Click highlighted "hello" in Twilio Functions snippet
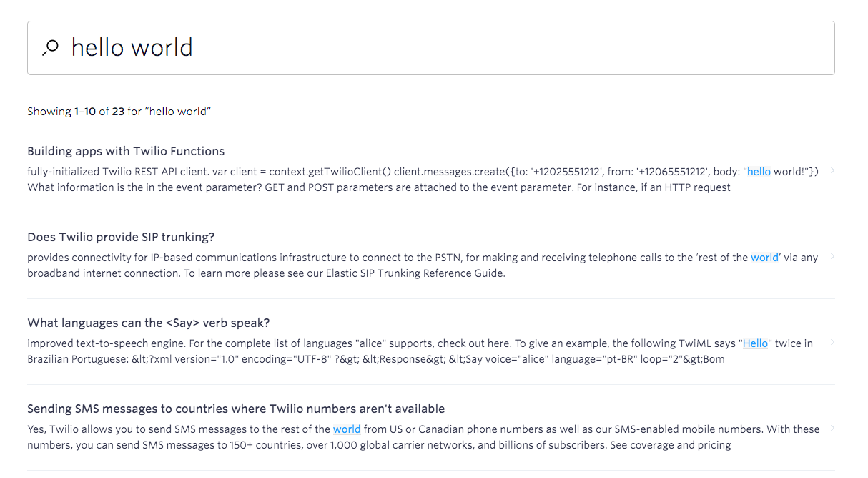The height and width of the screenshot is (478, 868). pos(759,172)
